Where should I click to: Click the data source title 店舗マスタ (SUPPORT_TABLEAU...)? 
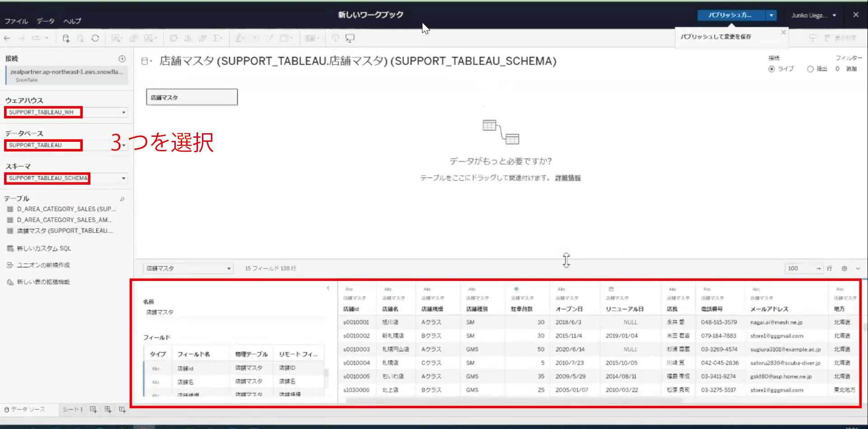(x=358, y=61)
